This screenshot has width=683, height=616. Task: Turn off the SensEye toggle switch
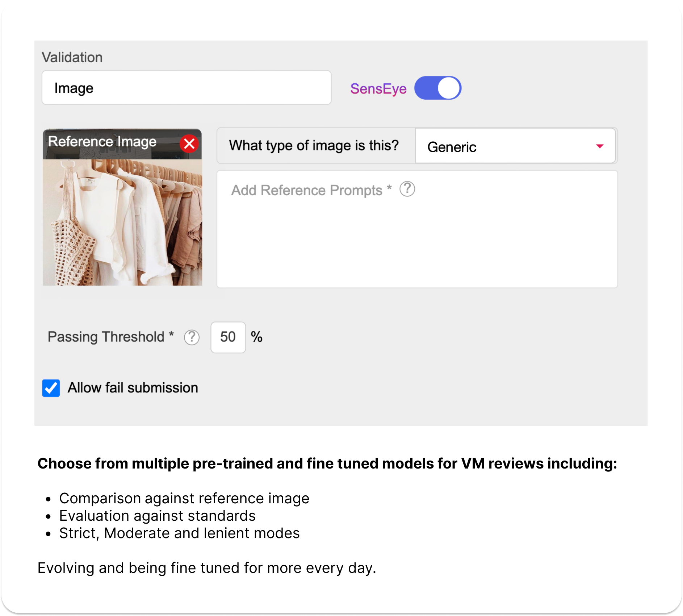pyautogui.click(x=437, y=88)
